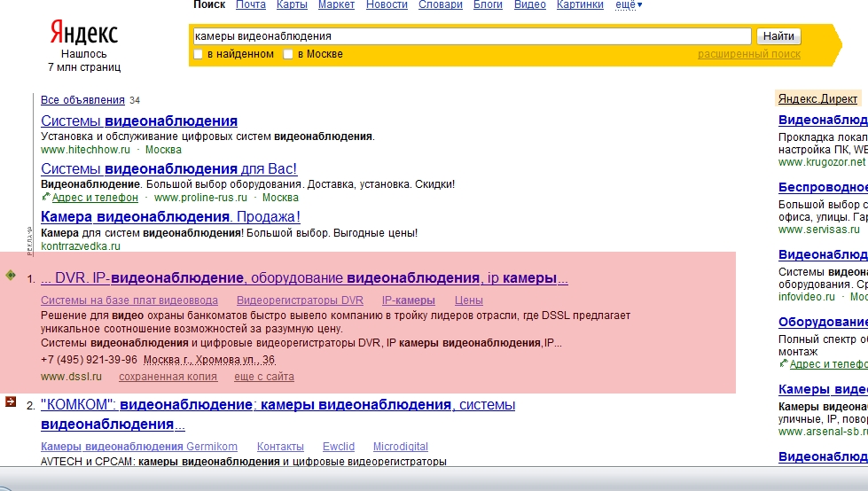
Task: Open result 1 title about DVR IP-видеонаблюдение
Action: tap(304, 278)
